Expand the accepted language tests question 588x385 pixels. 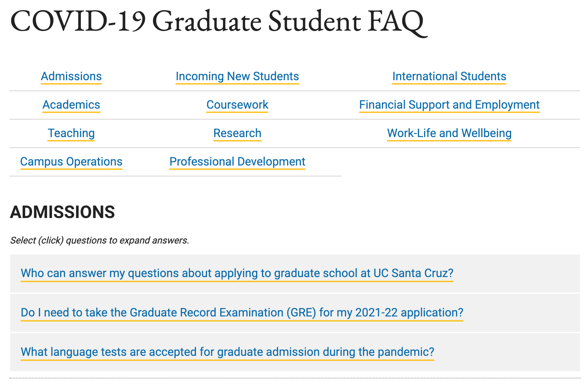(x=227, y=352)
